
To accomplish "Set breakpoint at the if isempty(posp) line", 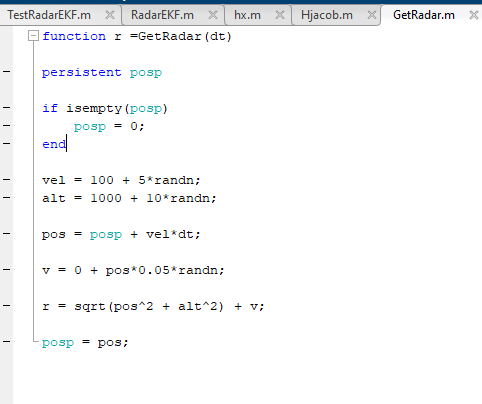I will pos(6,108).
